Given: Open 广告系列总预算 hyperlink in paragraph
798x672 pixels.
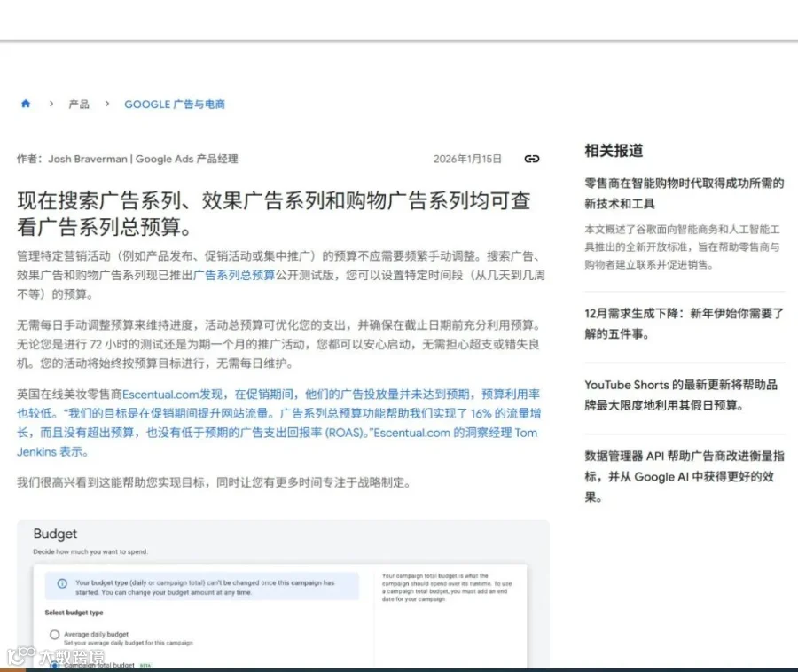Looking at the screenshot, I should point(234,275).
